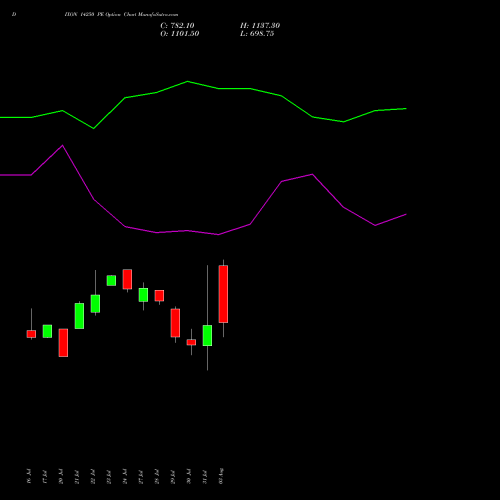
Task: Click the high price value H: 1137.30
Action: (x=260, y=26)
